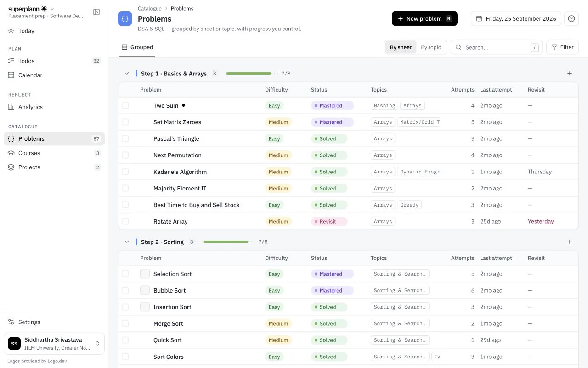Open Solved status for Next Permutation

(329, 155)
